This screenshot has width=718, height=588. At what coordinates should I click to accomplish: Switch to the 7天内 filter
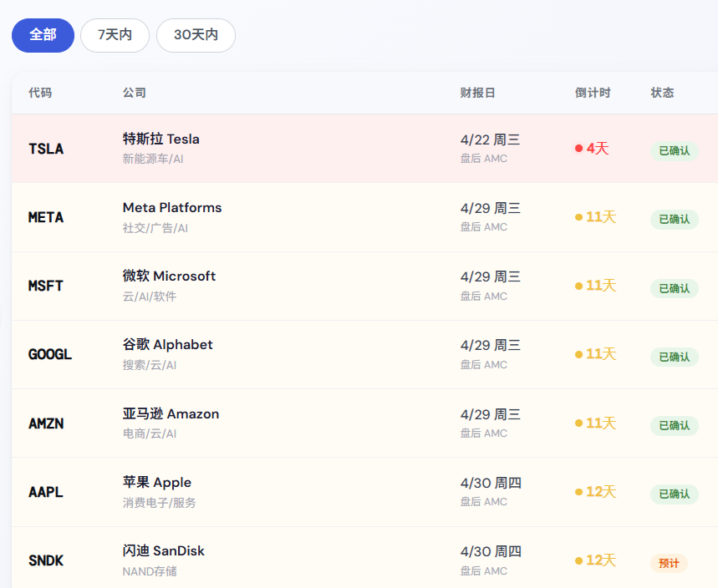click(x=115, y=35)
